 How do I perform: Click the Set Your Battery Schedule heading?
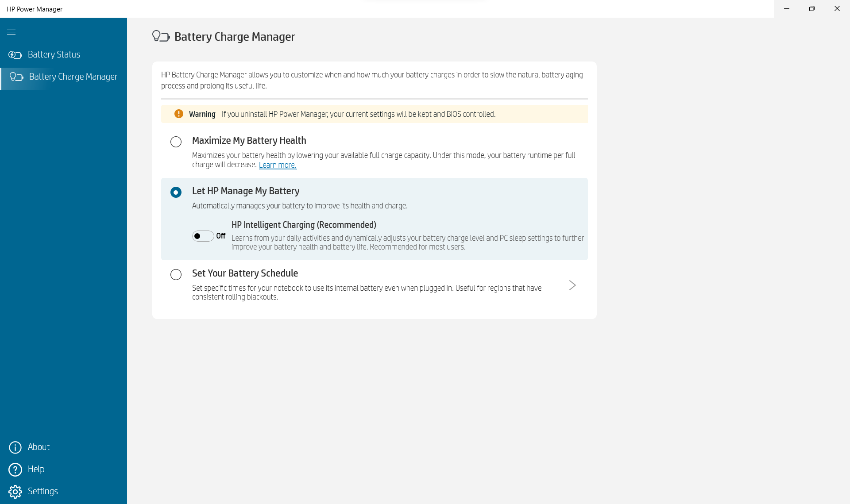click(245, 273)
